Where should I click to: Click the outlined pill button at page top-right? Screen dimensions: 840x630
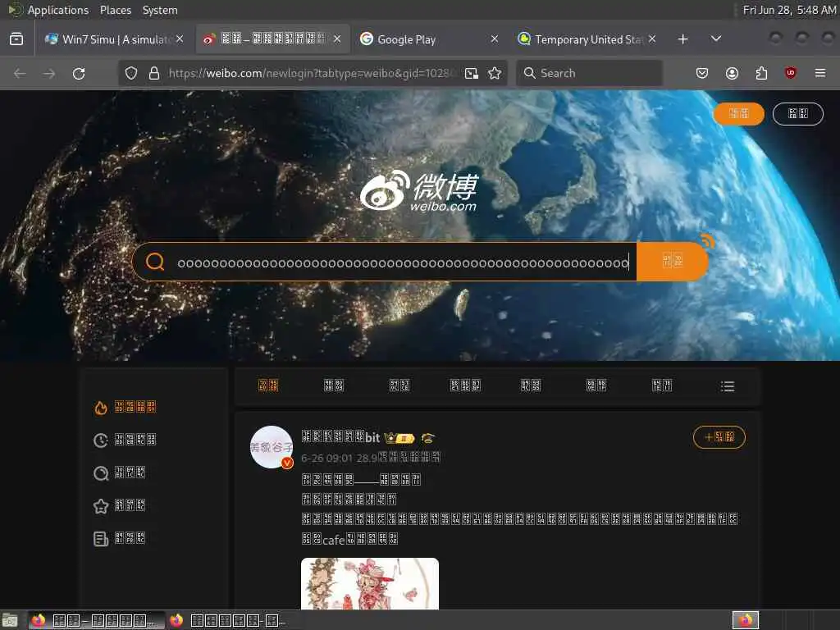(x=797, y=113)
